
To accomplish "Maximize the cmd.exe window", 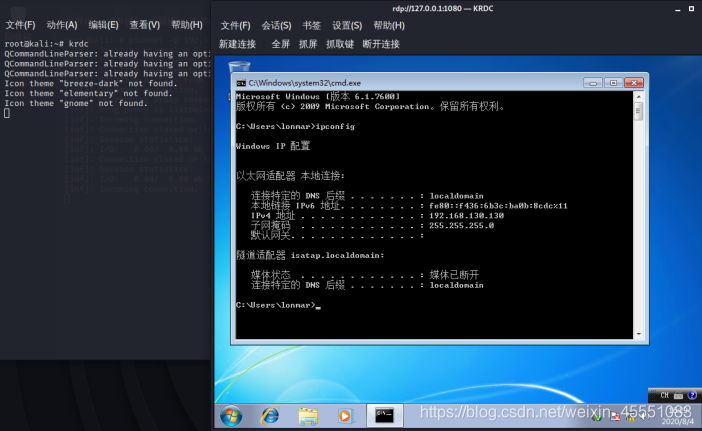I will point(613,83).
